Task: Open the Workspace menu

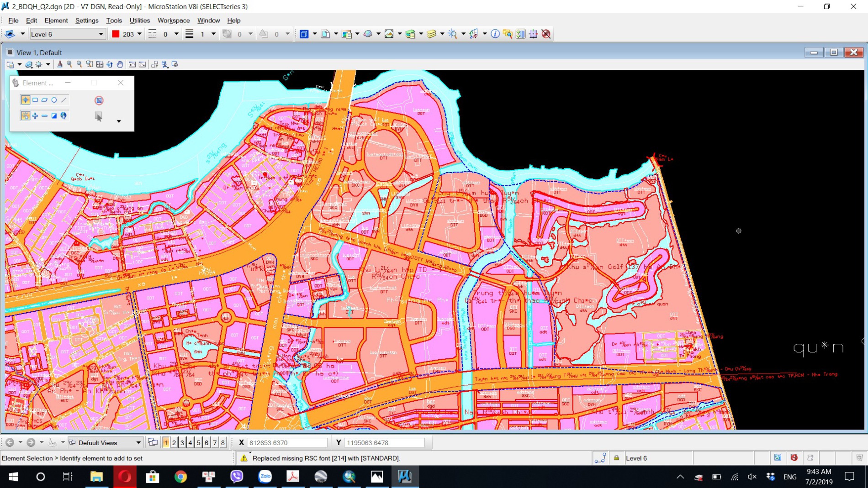Action: click(x=173, y=21)
